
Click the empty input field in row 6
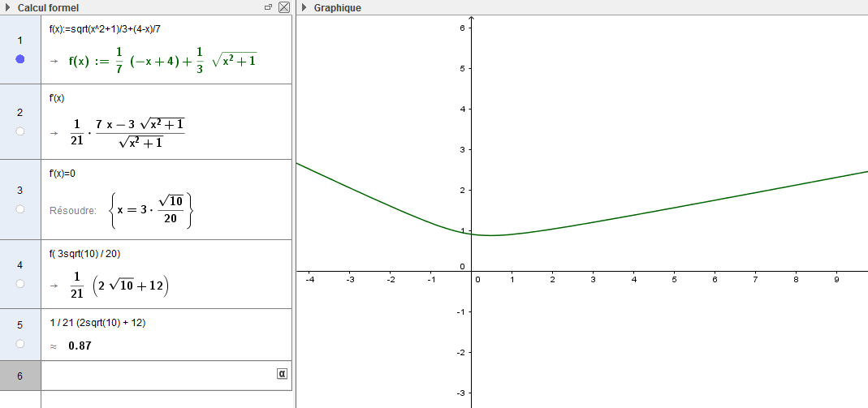point(158,375)
